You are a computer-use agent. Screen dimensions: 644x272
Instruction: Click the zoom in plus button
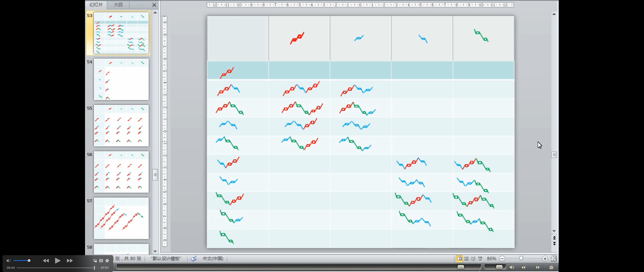(x=545, y=259)
